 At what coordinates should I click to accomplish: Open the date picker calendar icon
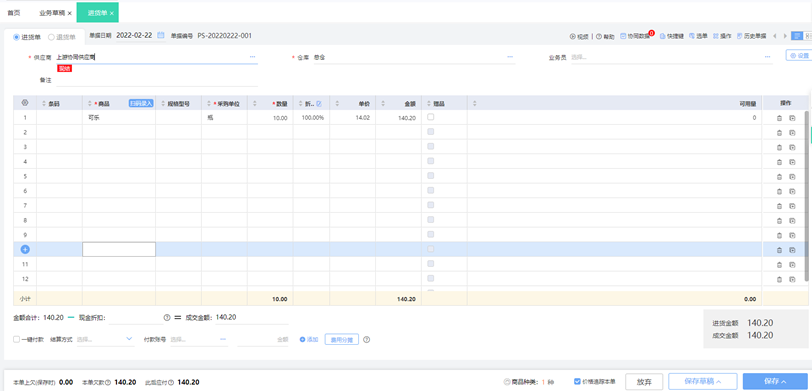[x=161, y=35]
